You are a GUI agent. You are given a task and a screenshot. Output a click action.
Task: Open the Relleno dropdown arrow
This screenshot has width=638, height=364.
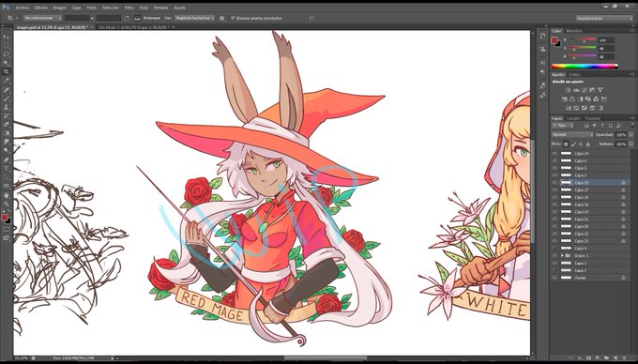click(x=631, y=144)
